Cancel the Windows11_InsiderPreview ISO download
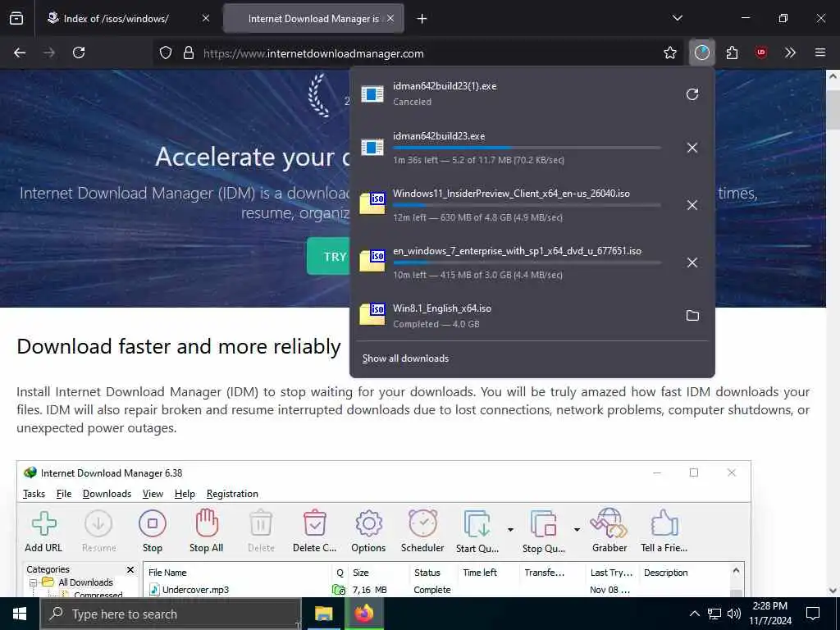This screenshot has width=840, height=630. (x=692, y=205)
